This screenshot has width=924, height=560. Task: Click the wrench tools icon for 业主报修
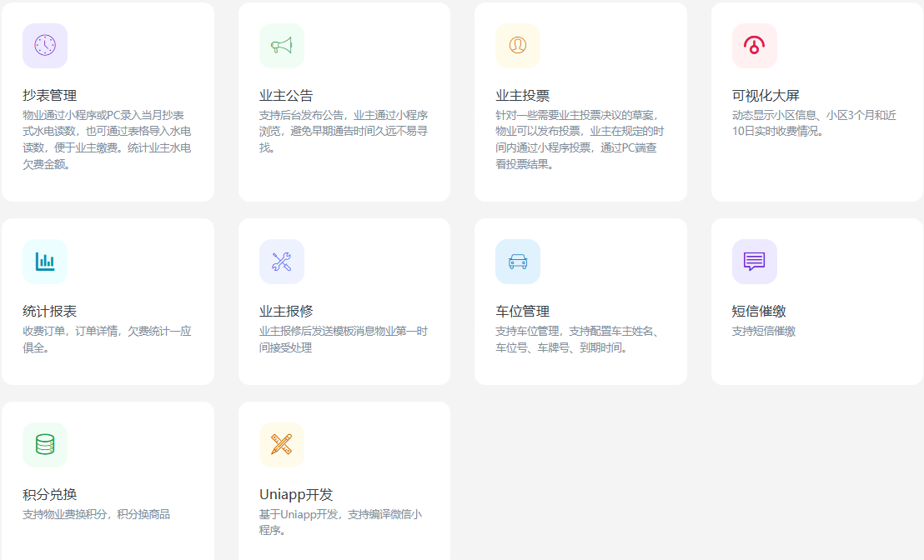click(282, 262)
